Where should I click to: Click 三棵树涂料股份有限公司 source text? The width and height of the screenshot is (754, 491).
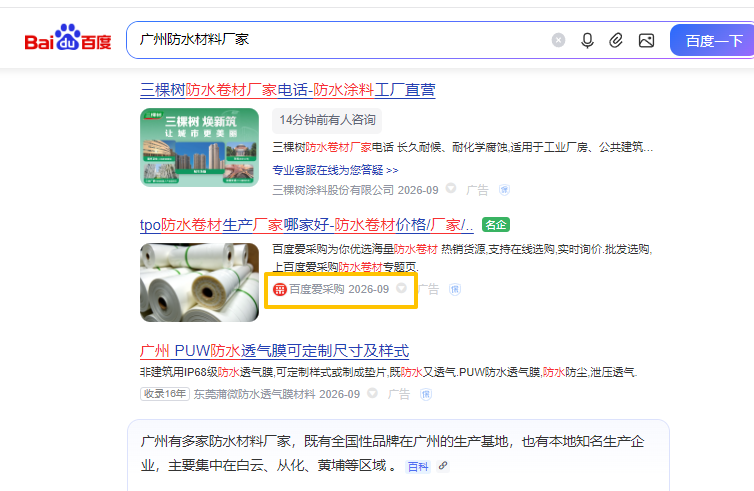[x=333, y=190]
